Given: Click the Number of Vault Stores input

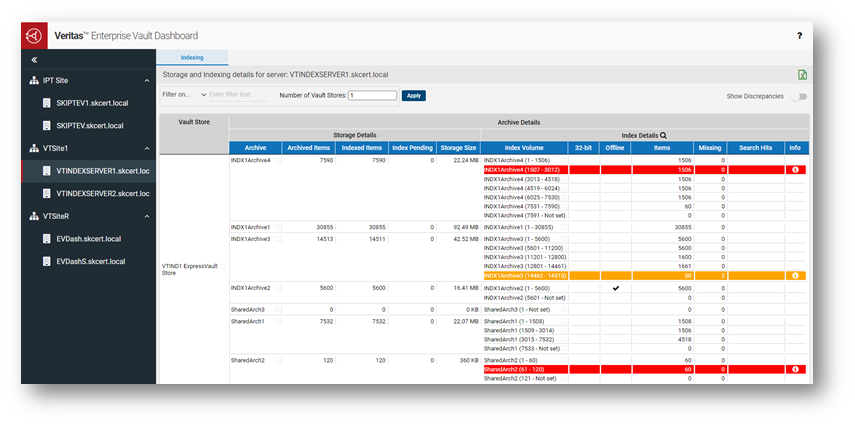Looking at the screenshot, I should pos(372,95).
